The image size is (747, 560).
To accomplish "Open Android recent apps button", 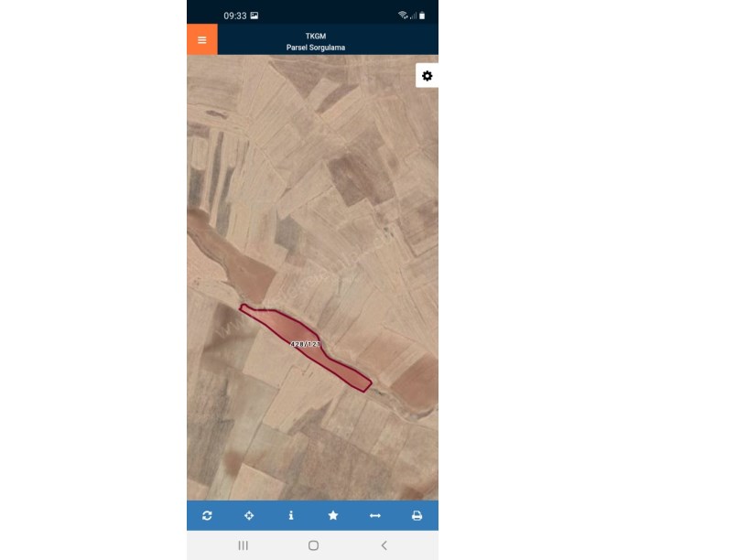I will click(x=243, y=545).
